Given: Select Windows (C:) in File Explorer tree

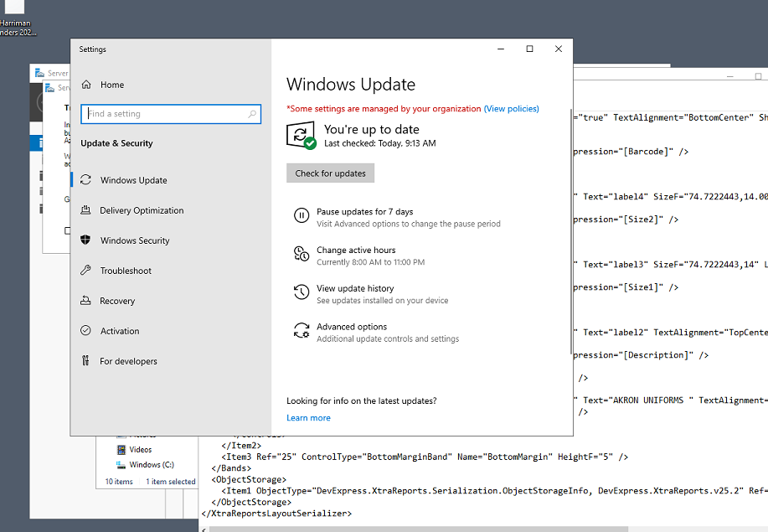Looking at the screenshot, I should (x=152, y=464).
